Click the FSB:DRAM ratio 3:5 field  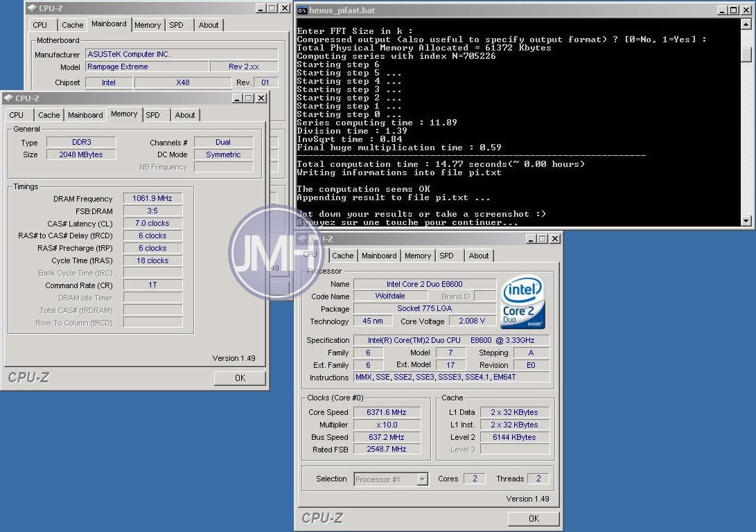click(152, 211)
